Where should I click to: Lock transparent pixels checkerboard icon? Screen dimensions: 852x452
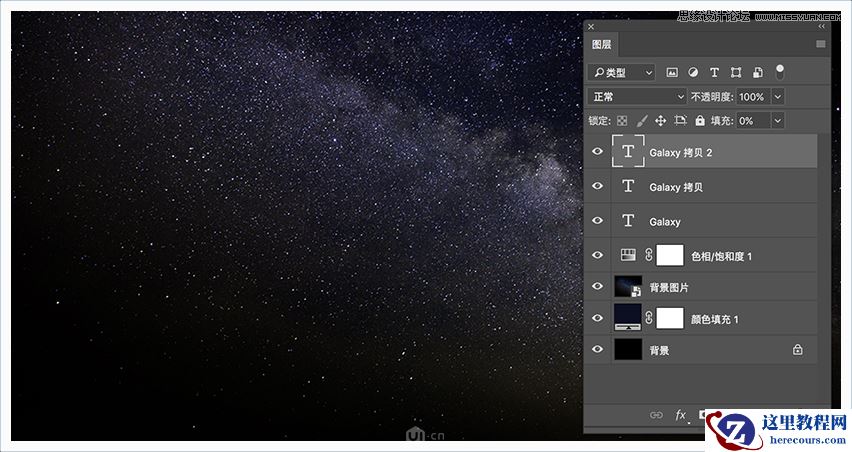(x=622, y=121)
